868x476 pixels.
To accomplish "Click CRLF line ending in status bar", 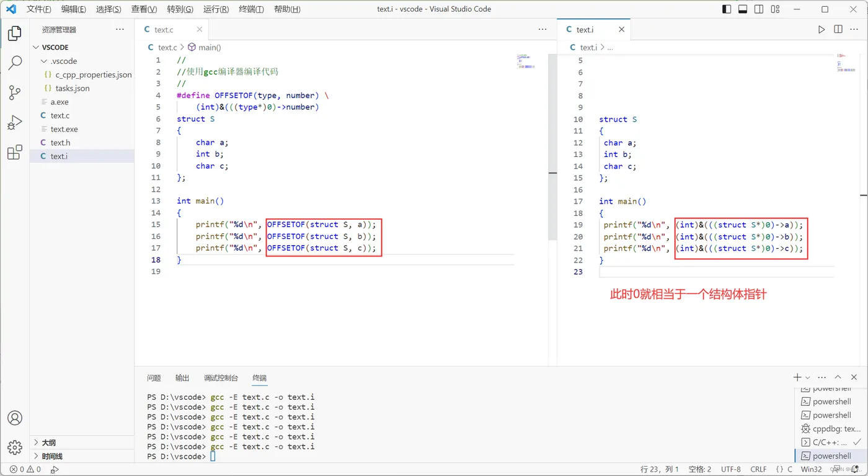I will (x=758, y=469).
